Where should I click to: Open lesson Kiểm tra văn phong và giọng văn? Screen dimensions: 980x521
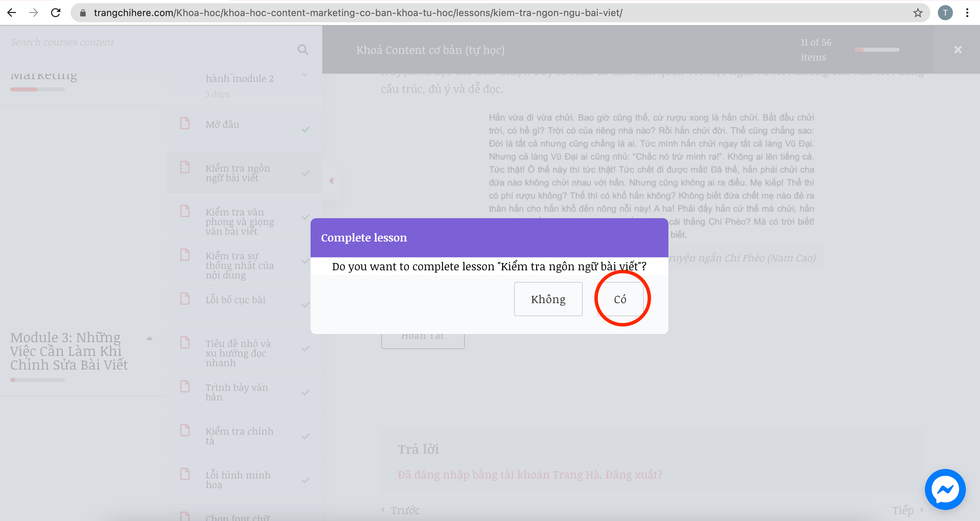[240, 222]
